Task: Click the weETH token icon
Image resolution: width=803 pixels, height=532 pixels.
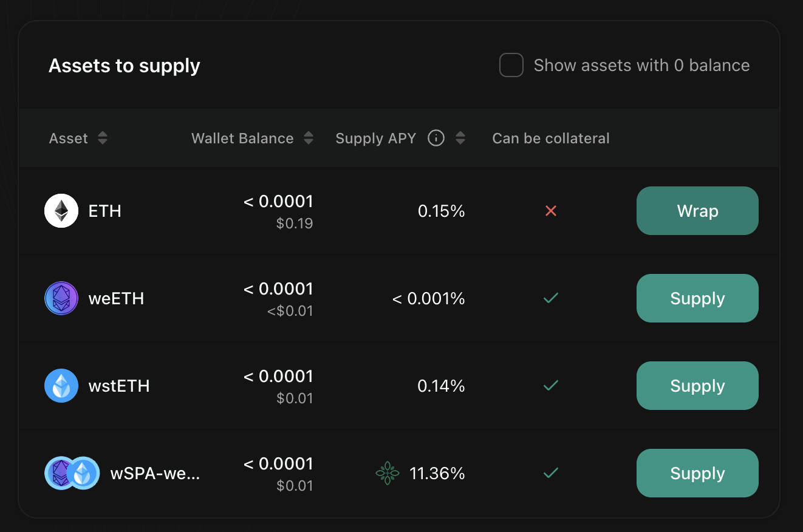Action: [61, 298]
